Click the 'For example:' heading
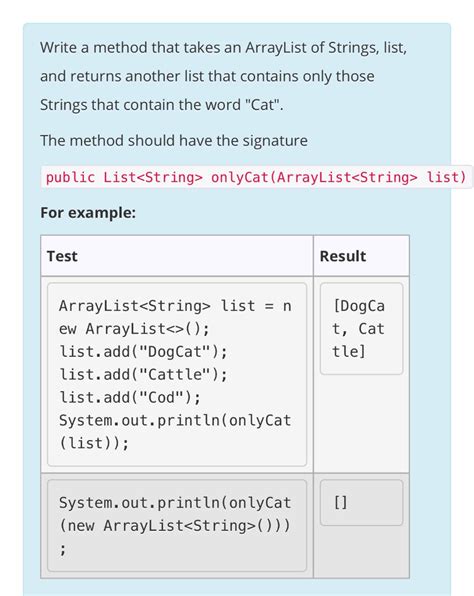 [x=88, y=212]
